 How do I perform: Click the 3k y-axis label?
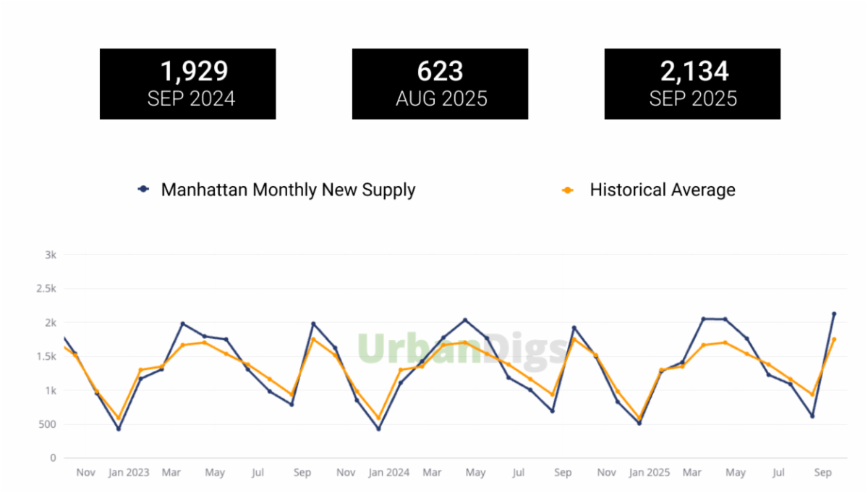(x=50, y=255)
